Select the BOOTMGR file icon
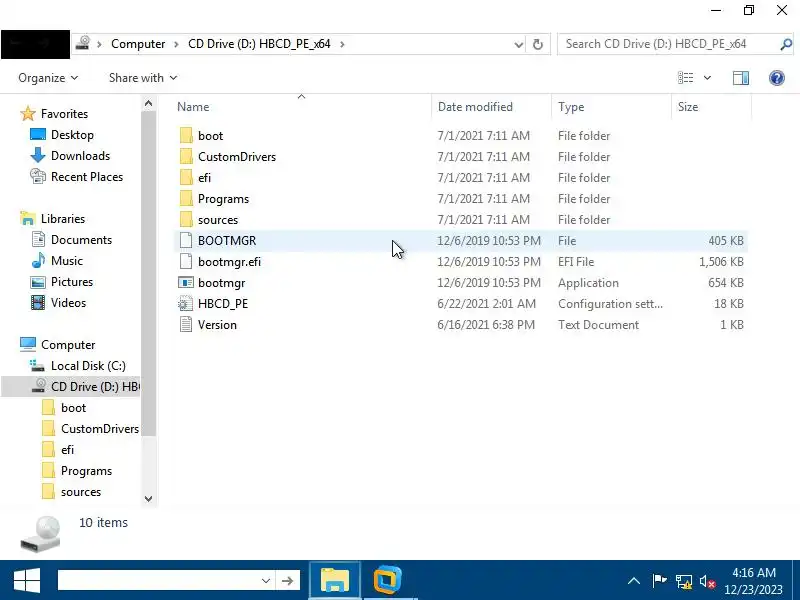Screen dimensions: 800x600 tap(186, 240)
